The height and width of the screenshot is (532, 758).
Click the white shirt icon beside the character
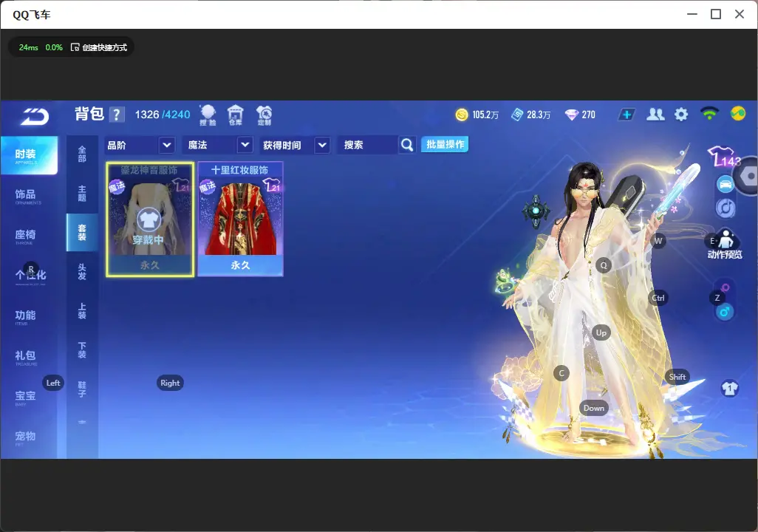coord(730,389)
